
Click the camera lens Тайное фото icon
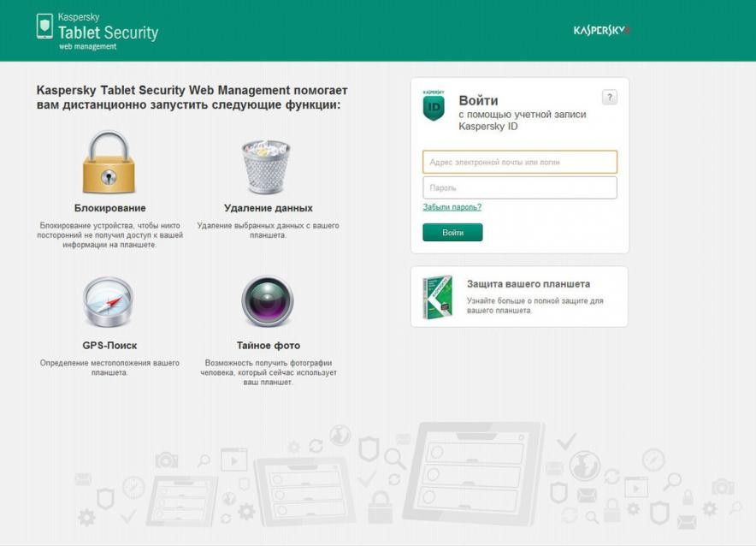coord(267,302)
